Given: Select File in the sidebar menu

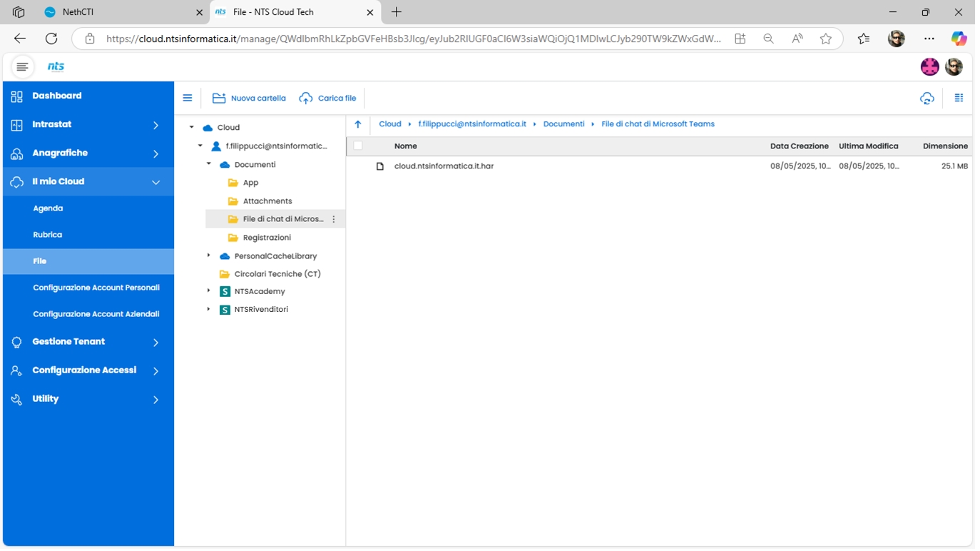Looking at the screenshot, I should [x=88, y=261].
